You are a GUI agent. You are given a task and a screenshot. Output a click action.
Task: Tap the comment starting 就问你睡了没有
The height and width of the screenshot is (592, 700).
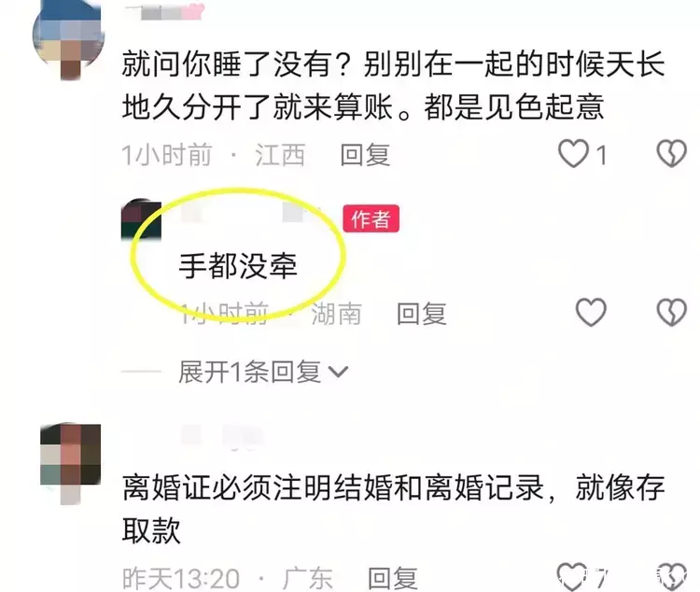tap(394, 86)
